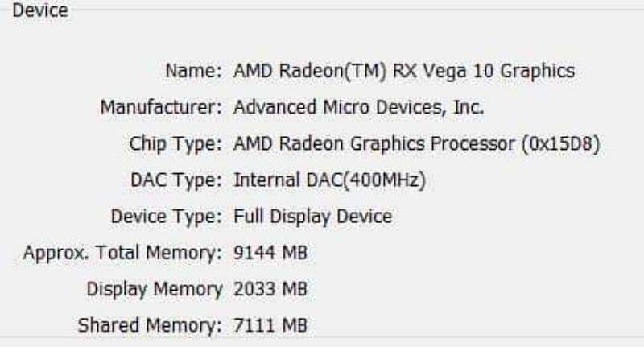Click the Chip Type field label
The image size is (644, 347).
click(x=175, y=144)
